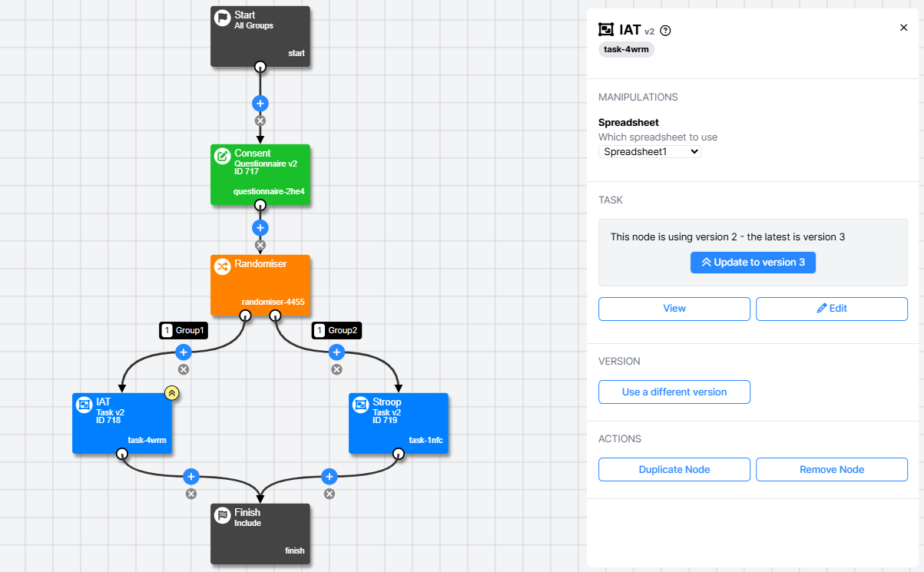Click the task-4wrm key badge in panel

click(x=627, y=50)
